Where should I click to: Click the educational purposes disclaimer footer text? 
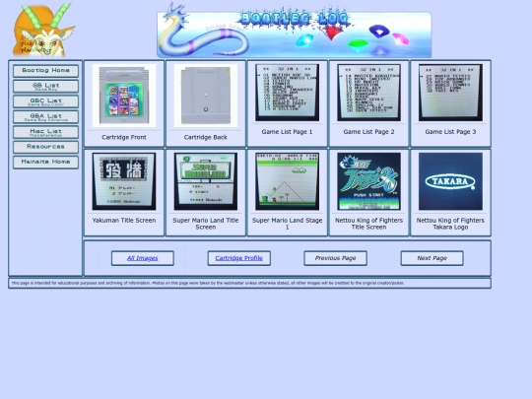[208, 283]
